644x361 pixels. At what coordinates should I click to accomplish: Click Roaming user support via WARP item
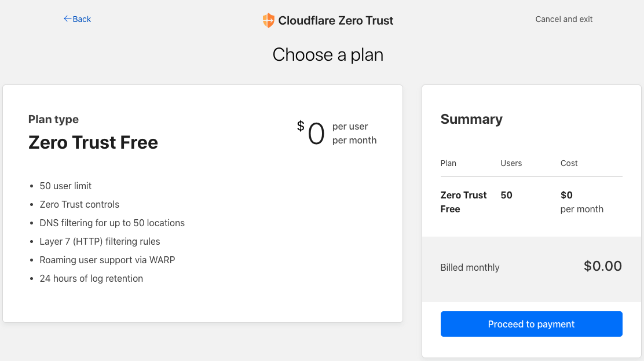107,260
